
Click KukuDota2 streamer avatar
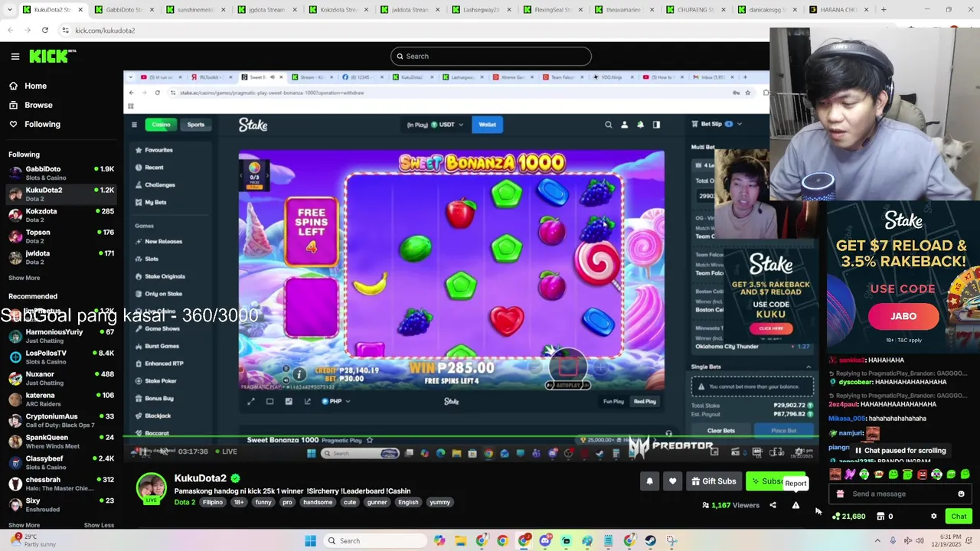click(151, 488)
